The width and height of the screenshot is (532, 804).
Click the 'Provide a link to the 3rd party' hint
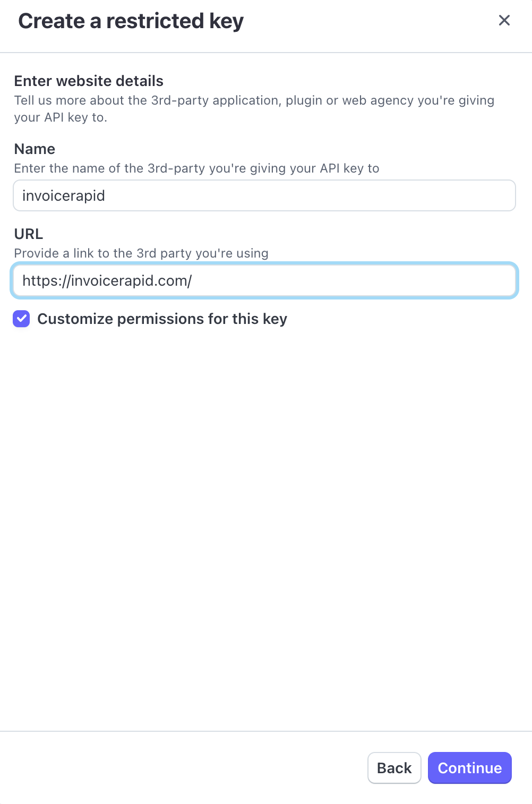(141, 253)
